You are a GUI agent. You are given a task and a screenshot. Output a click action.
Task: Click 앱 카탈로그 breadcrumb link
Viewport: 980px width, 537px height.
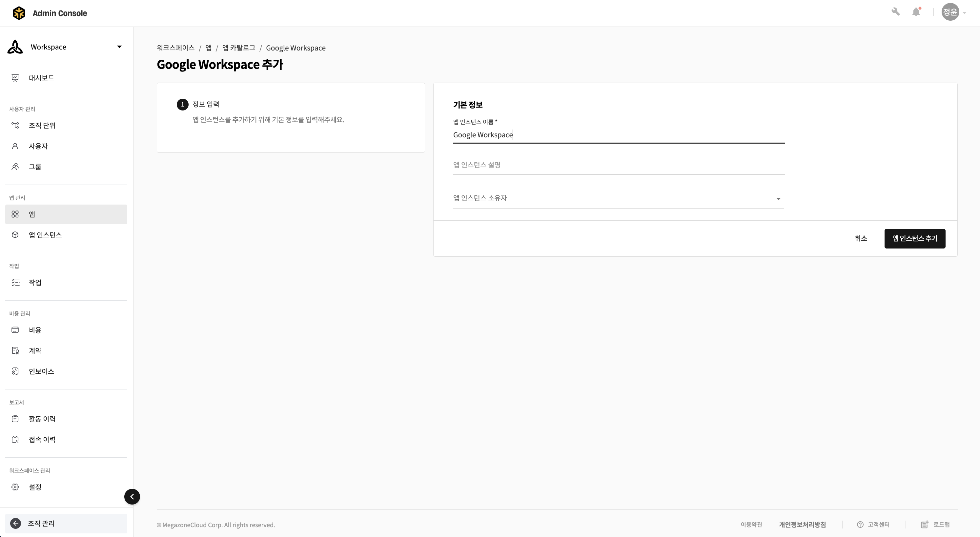pos(239,48)
